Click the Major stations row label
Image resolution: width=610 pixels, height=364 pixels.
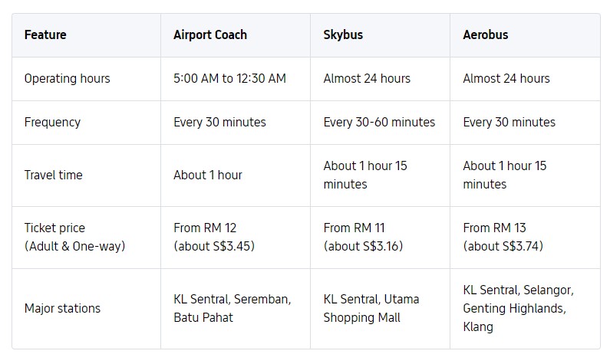62,309
